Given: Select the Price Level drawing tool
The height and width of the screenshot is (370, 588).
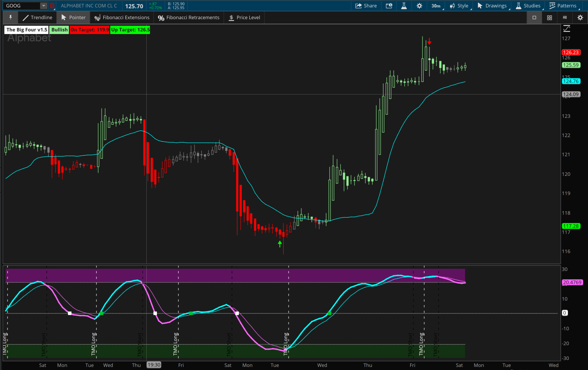Looking at the screenshot, I should coord(244,18).
